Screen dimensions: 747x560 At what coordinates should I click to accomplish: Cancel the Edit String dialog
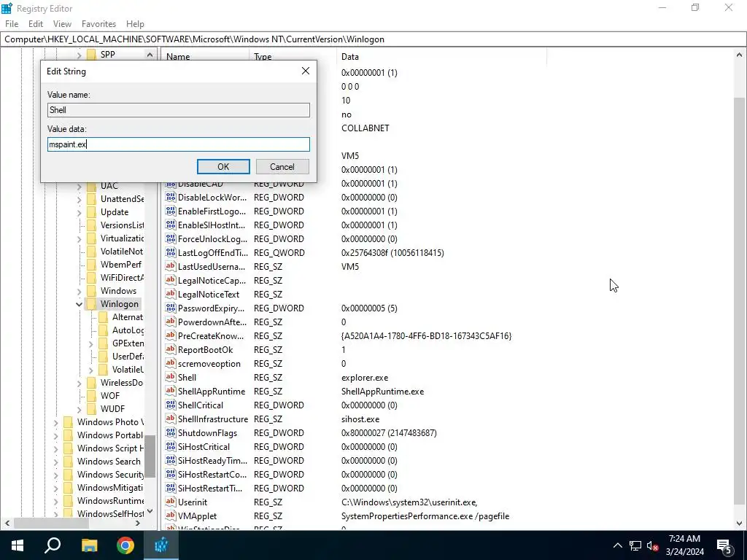coord(282,167)
